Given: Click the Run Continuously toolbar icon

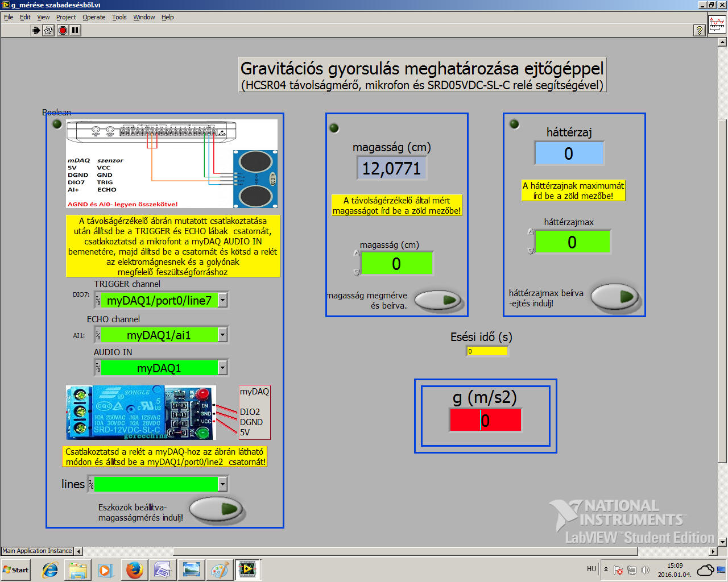Looking at the screenshot, I should pyautogui.click(x=49, y=30).
